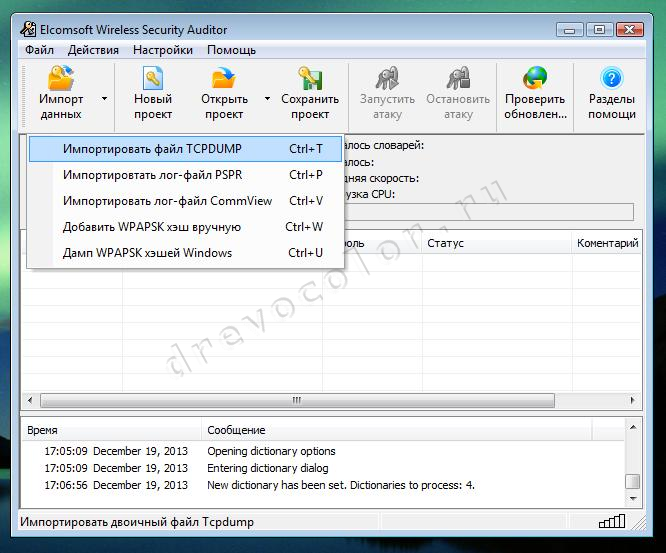Image resolution: width=666 pixels, height=553 pixels.
Task: Click the Save project floppy icon
Action: pyautogui.click(x=310, y=78)
